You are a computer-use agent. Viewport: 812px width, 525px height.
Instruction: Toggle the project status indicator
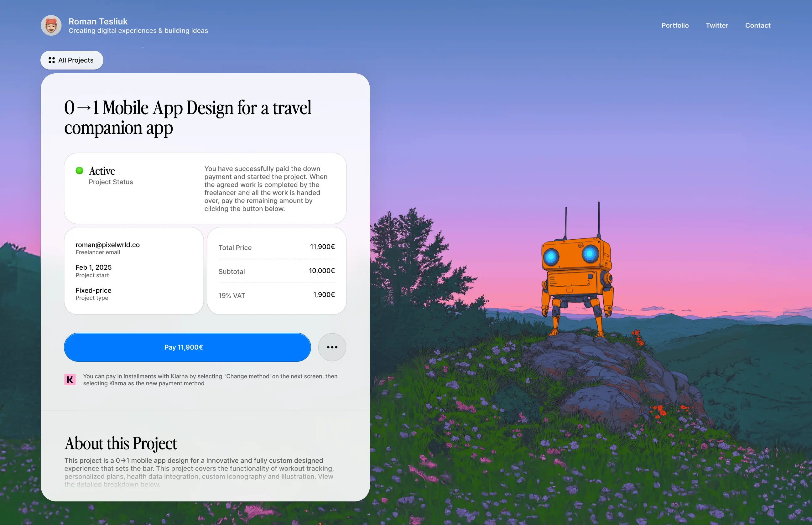tap(80, 170)
